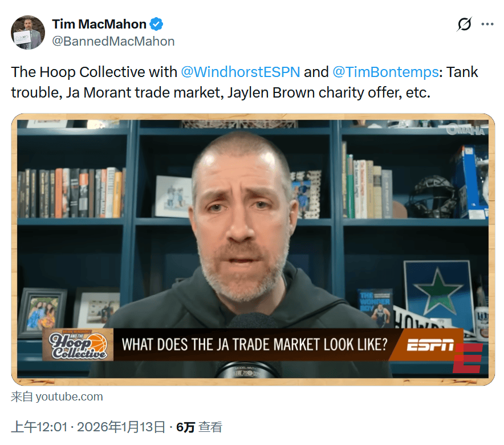The width and height of the screenshot is (504, 445).
Task: Open the Grok slash-circle icon
Action: click(x=464, y=24)
